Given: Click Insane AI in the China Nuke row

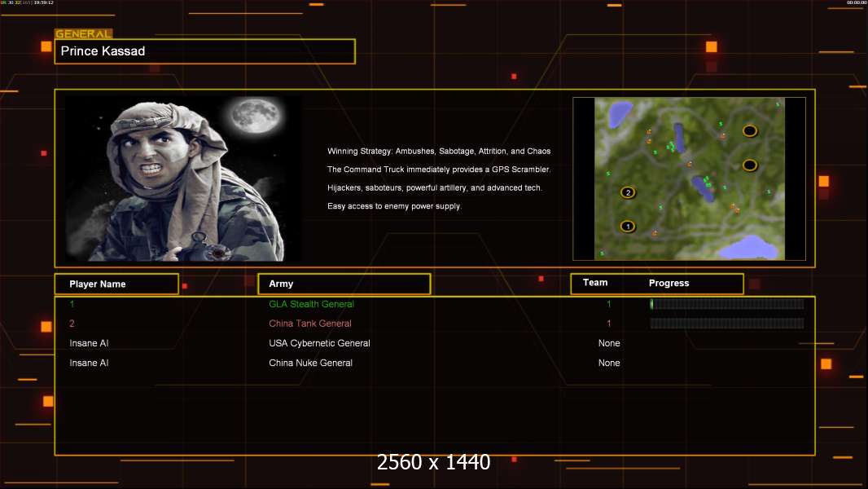Looking at the screenshot, I should coord(89,363).
